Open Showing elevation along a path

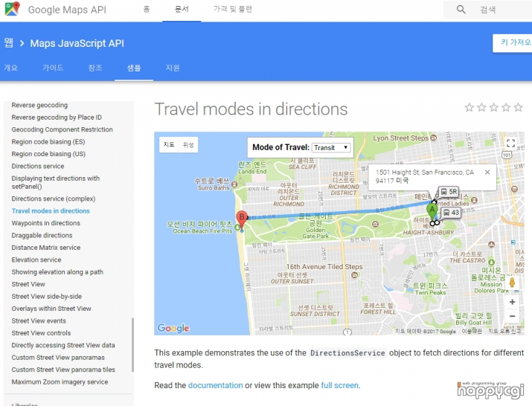pyautogui.click(x=57, y=272)
